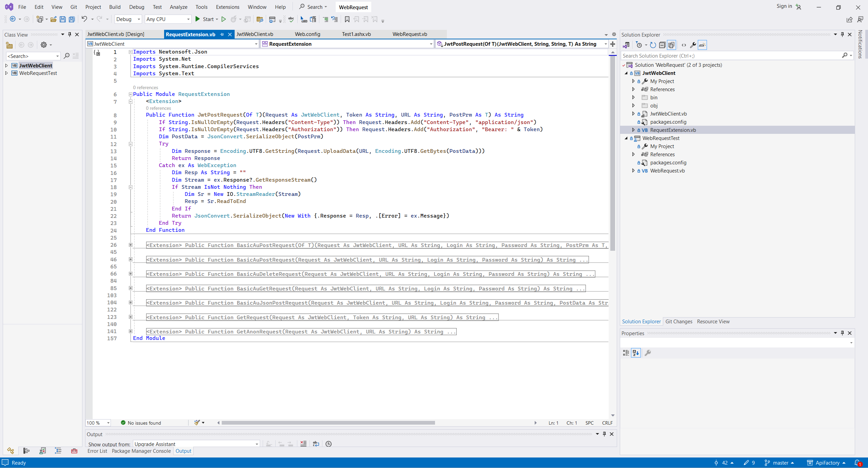Image resolution: width=868 pixels, height=468 pixels.
Task: Toggle Show All Files in Solution Explorer
Action: (x=671, y=45)
